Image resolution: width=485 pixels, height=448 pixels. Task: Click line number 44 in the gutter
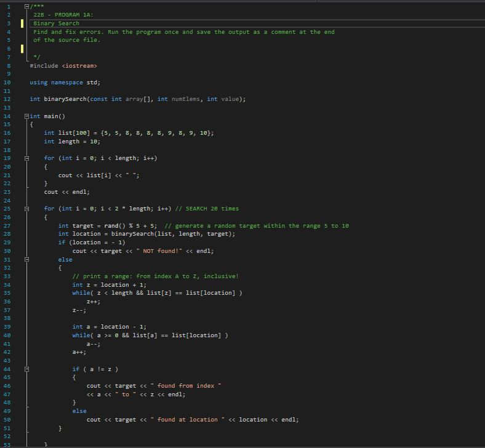[7, 369]
